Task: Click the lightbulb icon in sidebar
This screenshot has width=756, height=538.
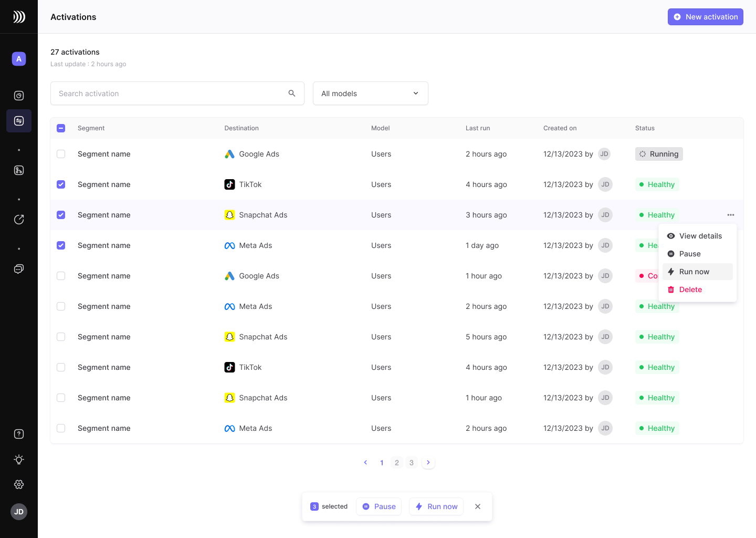Action: [x=19, y=459]
